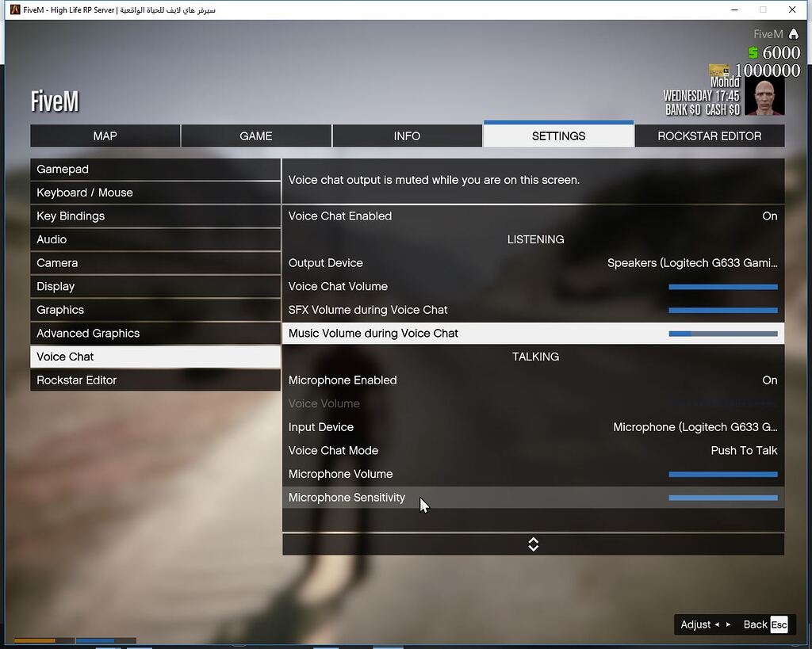The width and height of the screenshot is (812, 649).
Task: Change Voice Chat Mode from Push To Talk
Action: pyautogui.click(x=534, y=451)
